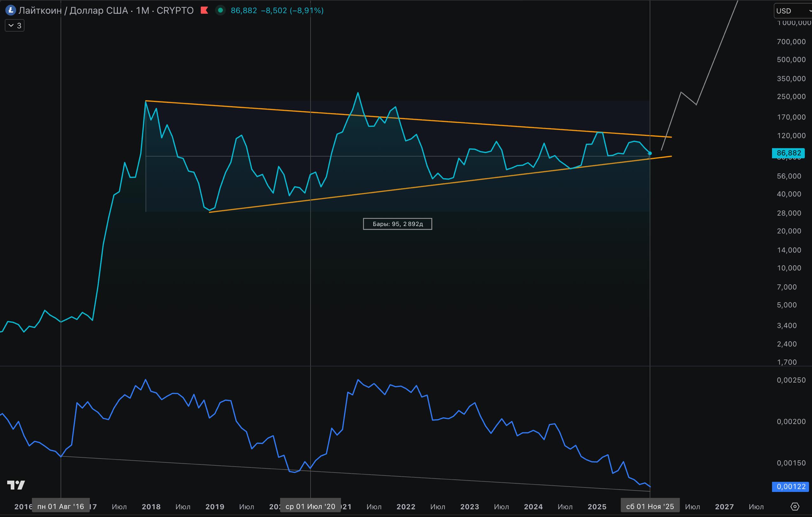
Task: Click 2023 on the time axis
Action: [x=469, y=507]
